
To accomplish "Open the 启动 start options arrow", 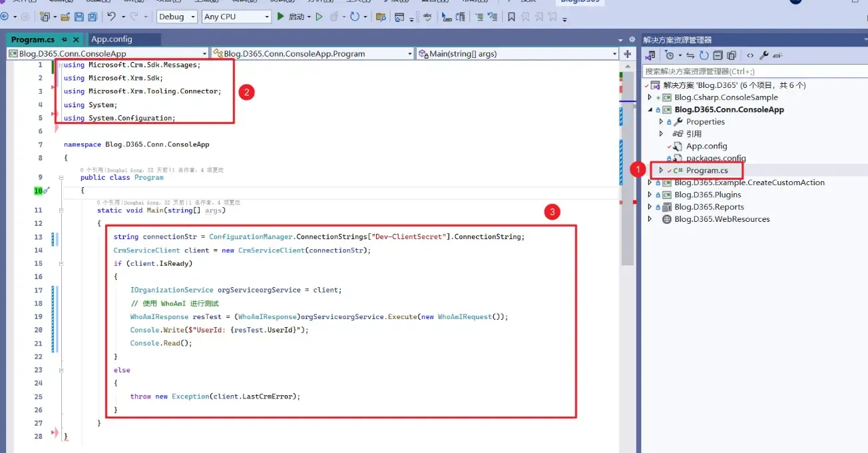I will [x=310, y=17].
